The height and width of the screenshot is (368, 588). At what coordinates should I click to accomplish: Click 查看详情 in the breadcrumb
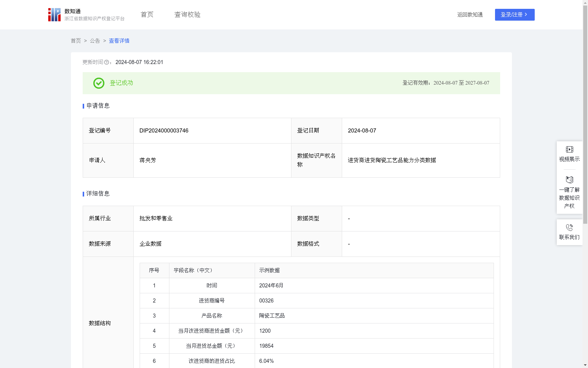coord(119,41)
